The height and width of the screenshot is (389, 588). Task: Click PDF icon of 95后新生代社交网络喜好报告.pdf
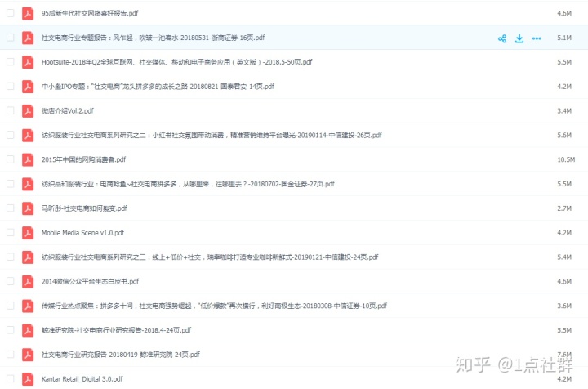28,13
